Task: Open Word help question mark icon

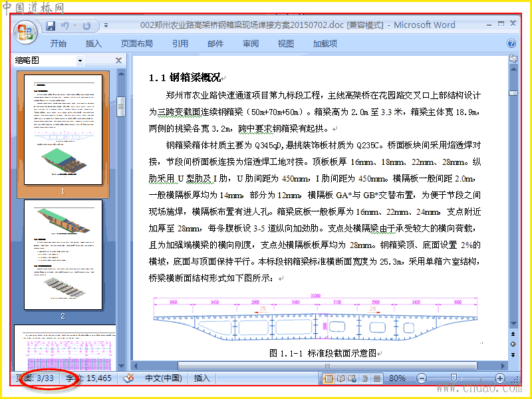Action: pos(511,43)
